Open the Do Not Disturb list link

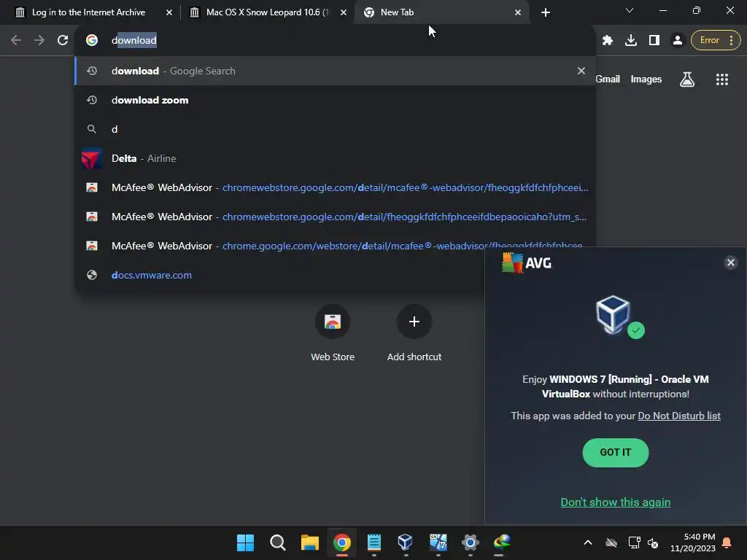[679, 416]
